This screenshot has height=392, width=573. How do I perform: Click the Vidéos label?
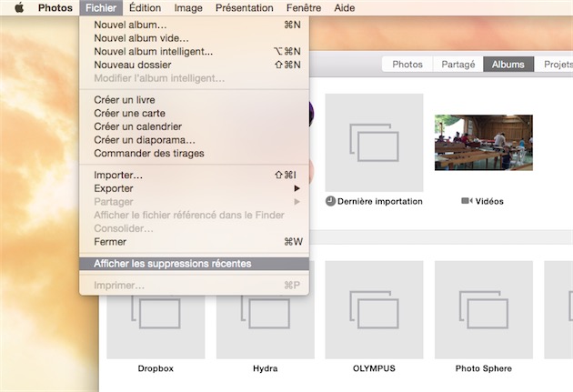(489, 201)
